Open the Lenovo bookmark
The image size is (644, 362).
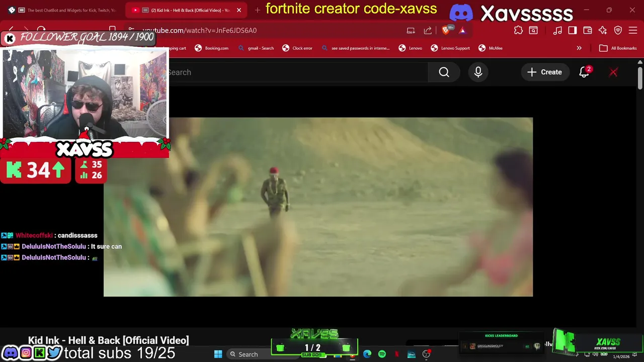tap(410, 48)
